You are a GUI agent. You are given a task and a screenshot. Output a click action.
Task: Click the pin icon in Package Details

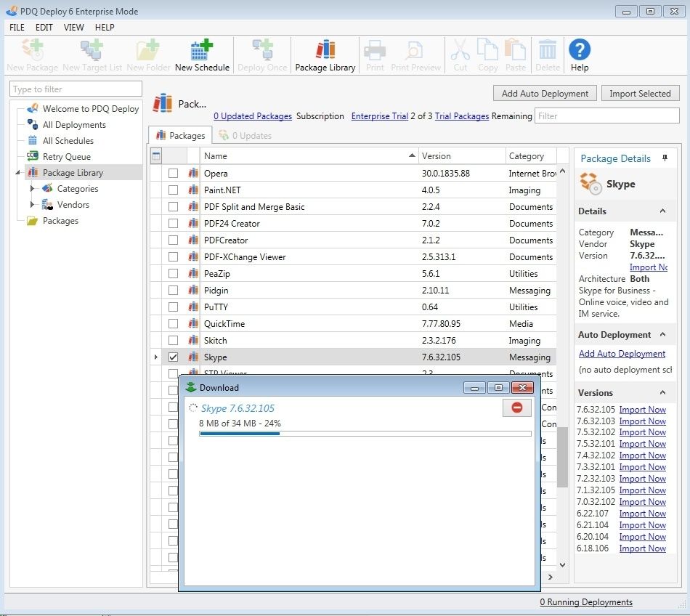tap(665, 158)
